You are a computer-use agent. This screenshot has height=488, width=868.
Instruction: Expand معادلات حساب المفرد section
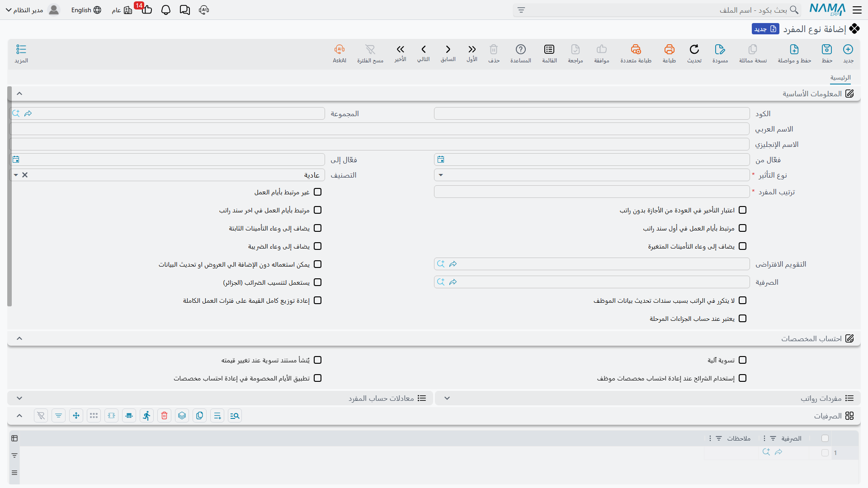[19, 398]
